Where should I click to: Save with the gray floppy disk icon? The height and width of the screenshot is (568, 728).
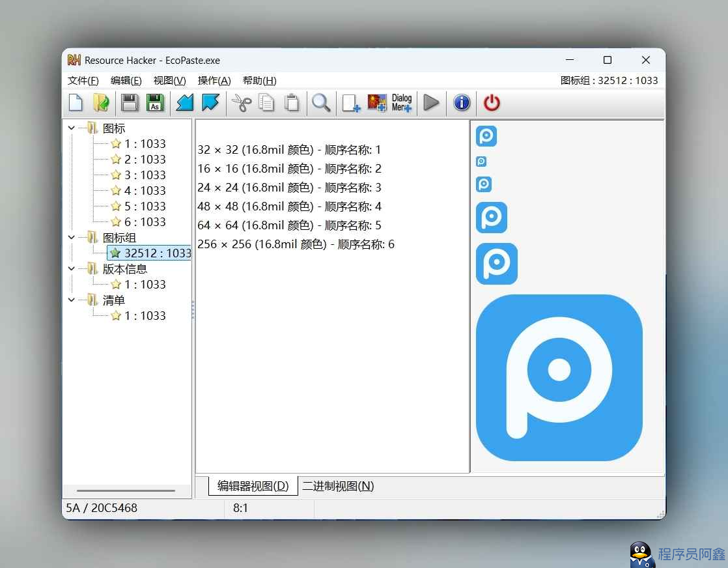coord(130,103)
